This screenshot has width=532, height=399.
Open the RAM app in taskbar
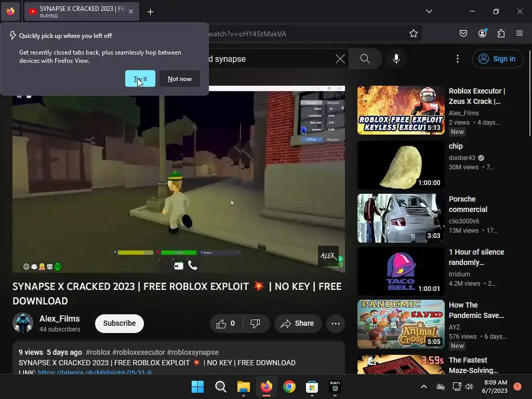pyautogui.click(x=335, y=387)
